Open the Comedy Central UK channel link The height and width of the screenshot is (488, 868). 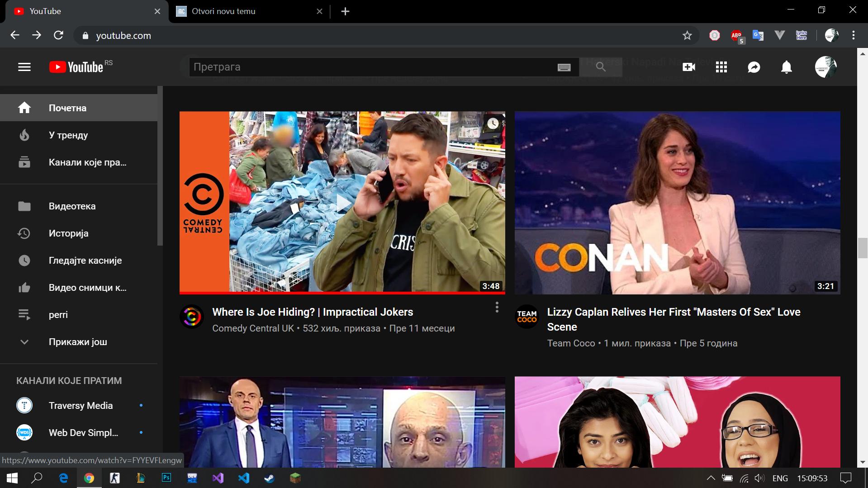click(x=253, y=328)
